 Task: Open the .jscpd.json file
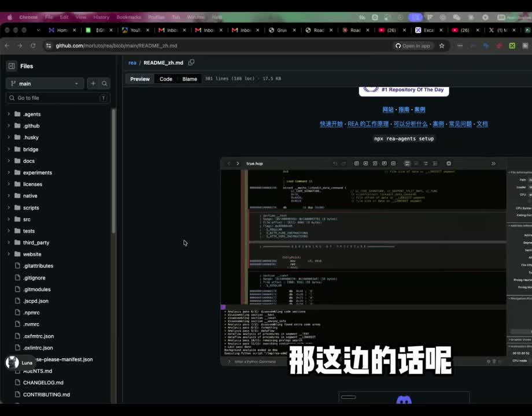[x=36, y=300]
